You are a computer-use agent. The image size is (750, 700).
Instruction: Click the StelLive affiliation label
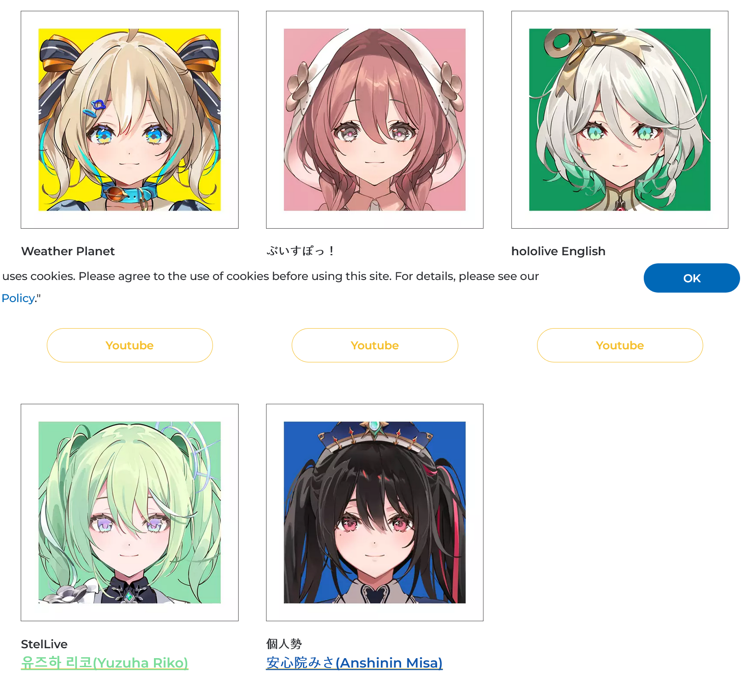44,644
